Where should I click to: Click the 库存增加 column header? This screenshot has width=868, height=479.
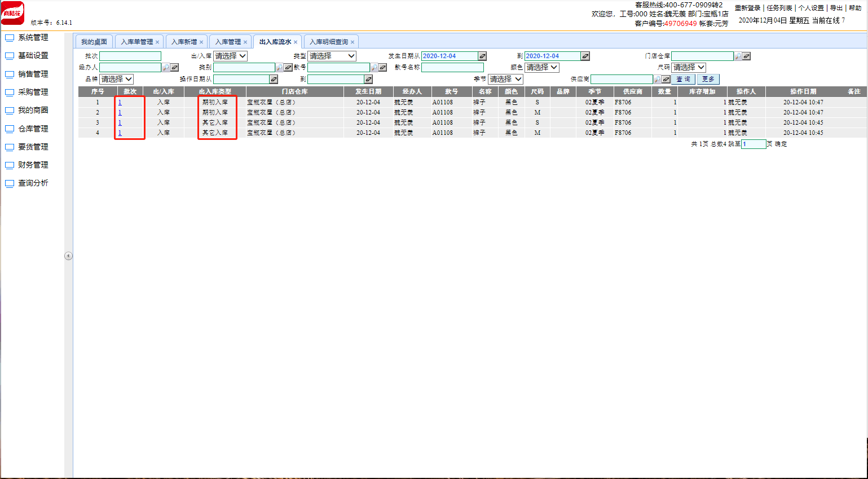coord(702,91)
